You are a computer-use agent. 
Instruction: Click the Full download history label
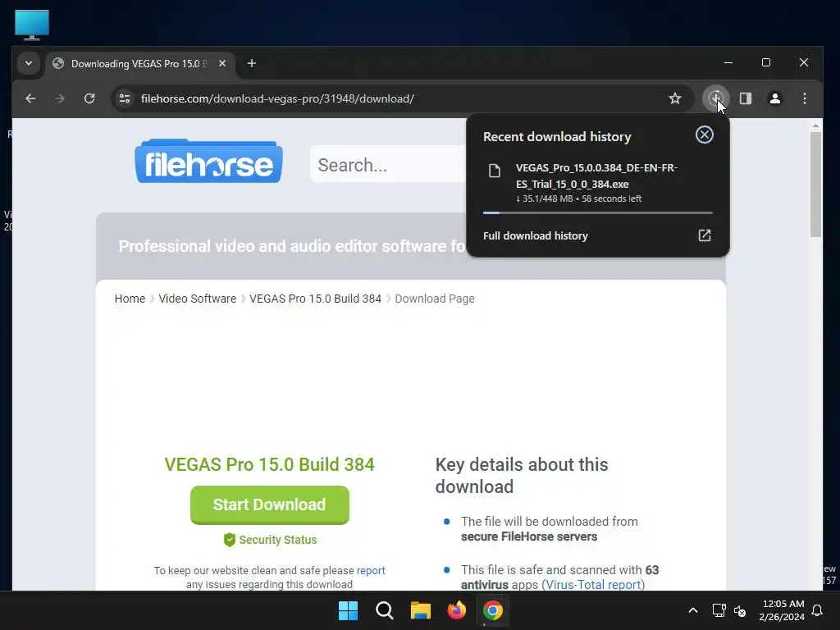(535, 235)
